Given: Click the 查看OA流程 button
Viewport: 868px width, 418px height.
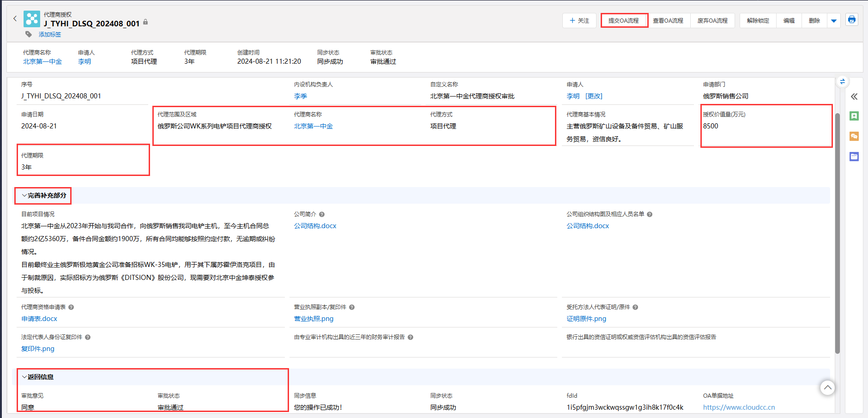Looking at the screenshot, I should coord(668,21).
